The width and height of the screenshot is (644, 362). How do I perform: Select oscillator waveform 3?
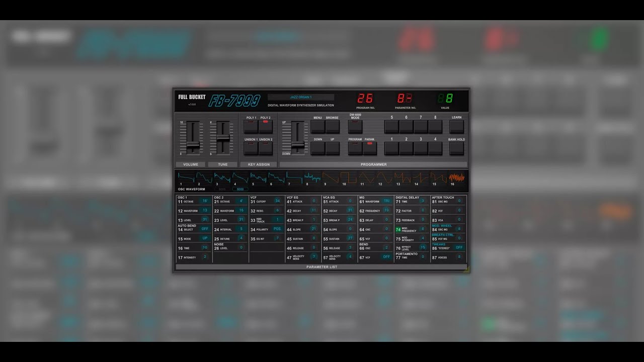(x=222, y=177)
